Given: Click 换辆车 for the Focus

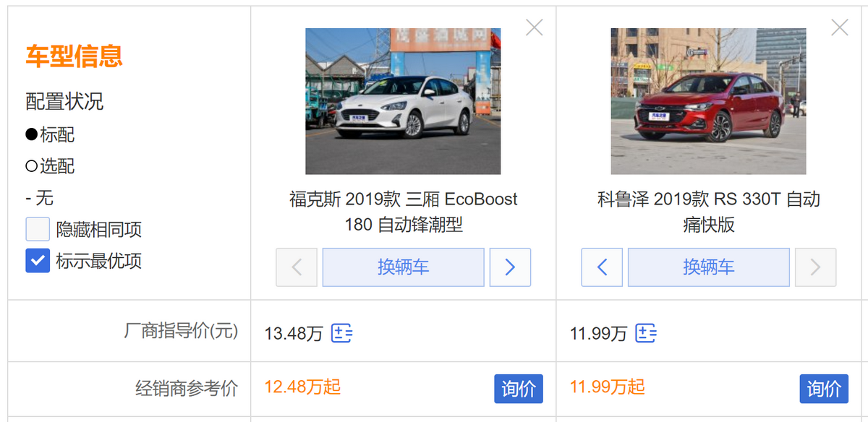Looking at the screenshot, I should [403, 267].
